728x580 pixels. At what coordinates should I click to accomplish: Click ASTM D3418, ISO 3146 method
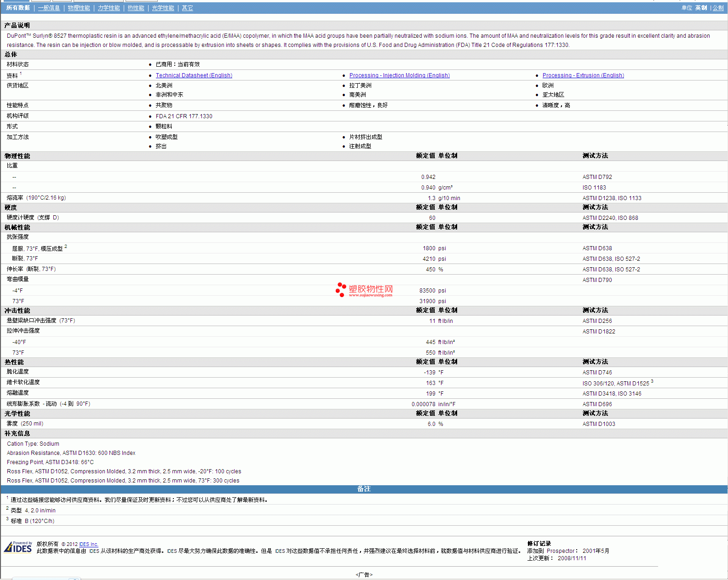tap(612, 394)
